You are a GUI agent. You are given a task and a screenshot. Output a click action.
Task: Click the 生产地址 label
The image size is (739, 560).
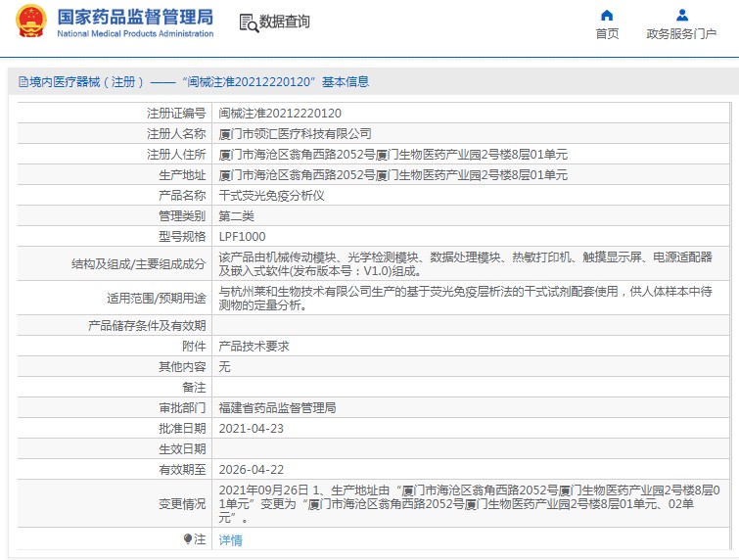(182, 175)
